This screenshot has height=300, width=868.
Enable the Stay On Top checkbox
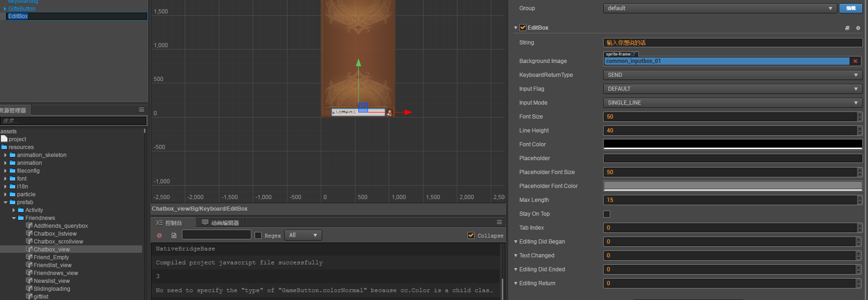[606, 214]
